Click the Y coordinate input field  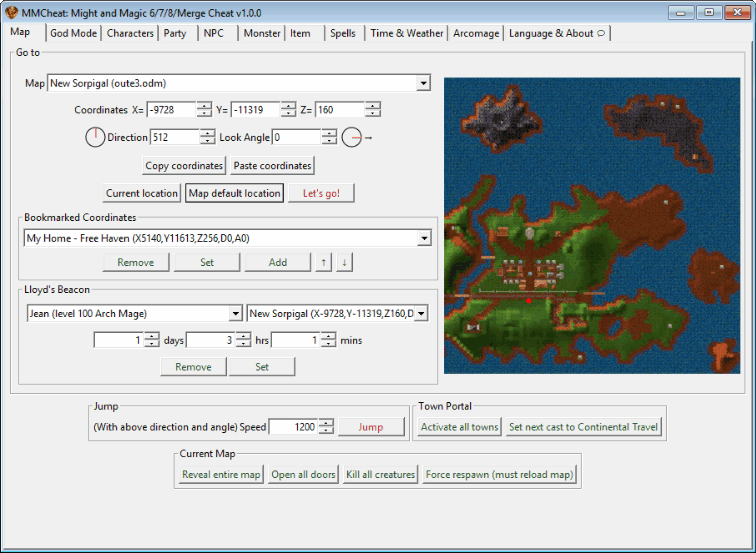(256, 110)
